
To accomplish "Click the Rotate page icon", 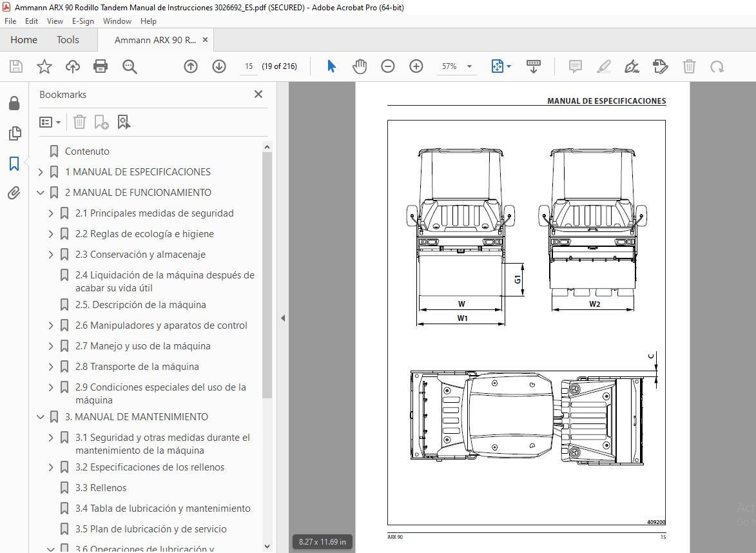I will (717, 66).
